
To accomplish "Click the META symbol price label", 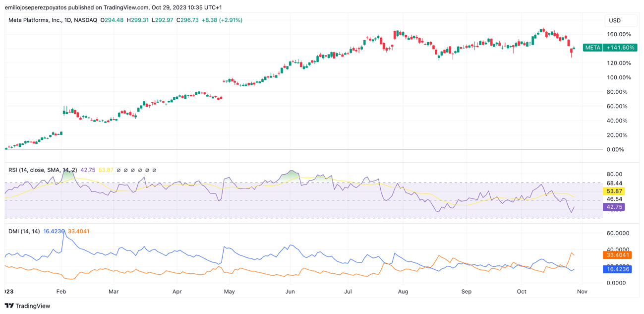I will [x=592, y=48].
